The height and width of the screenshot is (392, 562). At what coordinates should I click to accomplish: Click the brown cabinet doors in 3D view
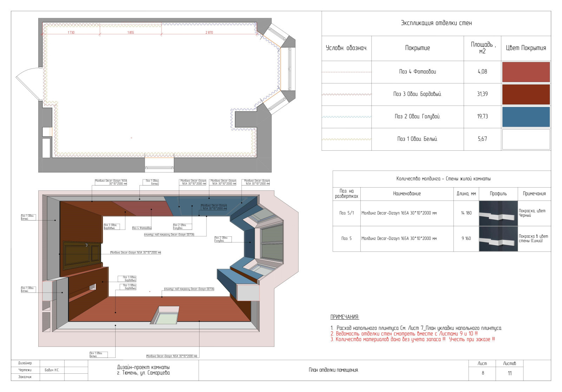[x=81, y=254]
